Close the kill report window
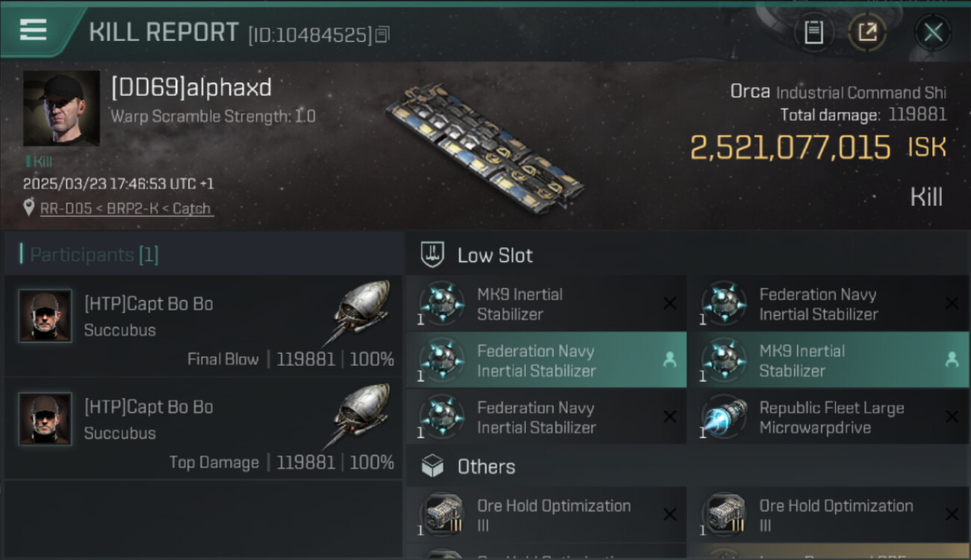This screenshot has width=971, height=560. click(x=933, y=32)
